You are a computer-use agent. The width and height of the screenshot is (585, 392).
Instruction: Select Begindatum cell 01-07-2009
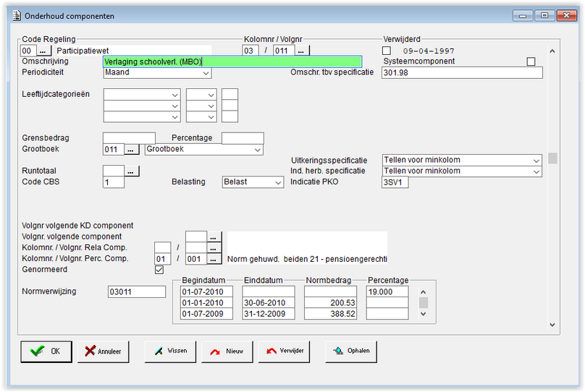click(206, 314)
